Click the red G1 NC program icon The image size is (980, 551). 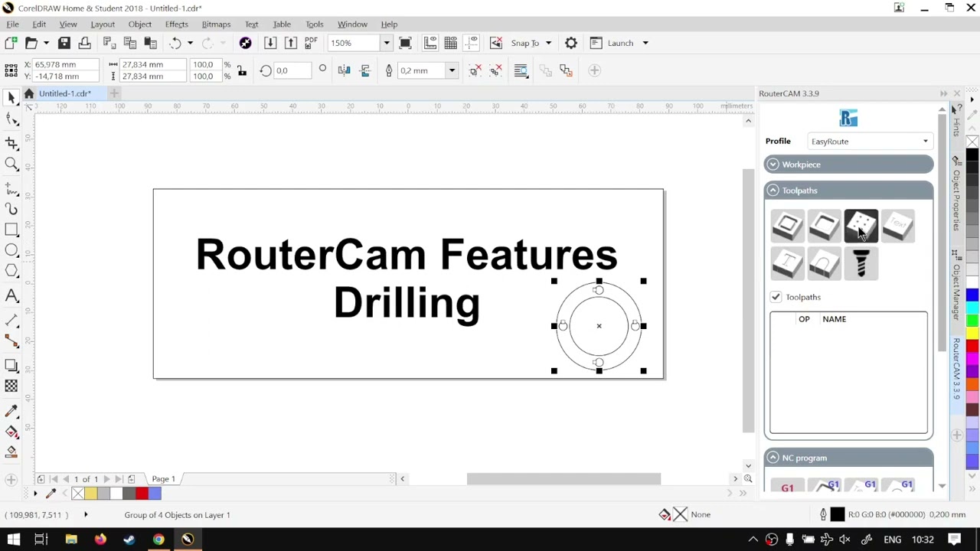point(787,487)
